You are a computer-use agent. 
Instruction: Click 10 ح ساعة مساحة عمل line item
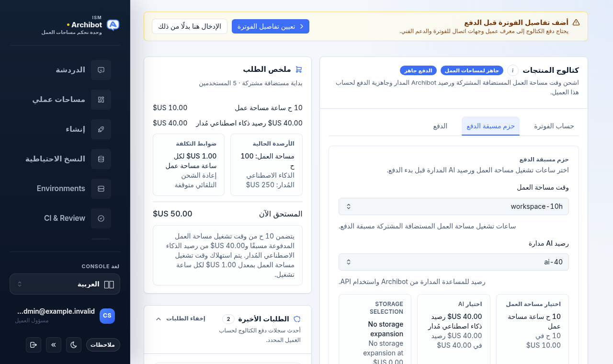click(x=227, y=108)
